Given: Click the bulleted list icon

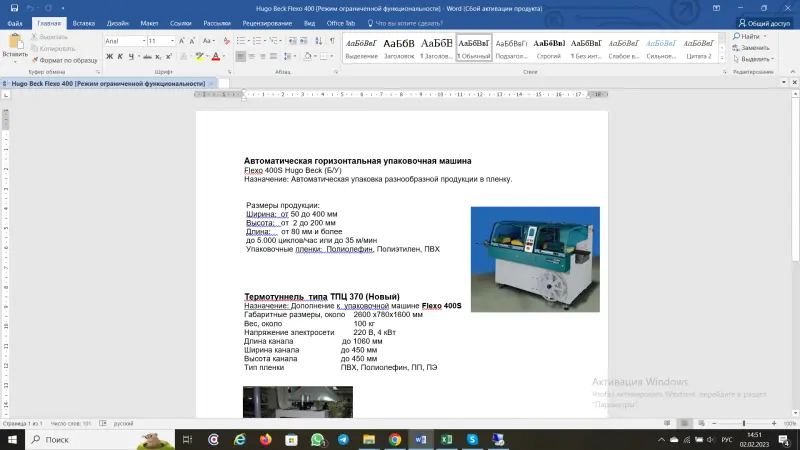Looking at the screenshot, I should click(x=241, y=41).
